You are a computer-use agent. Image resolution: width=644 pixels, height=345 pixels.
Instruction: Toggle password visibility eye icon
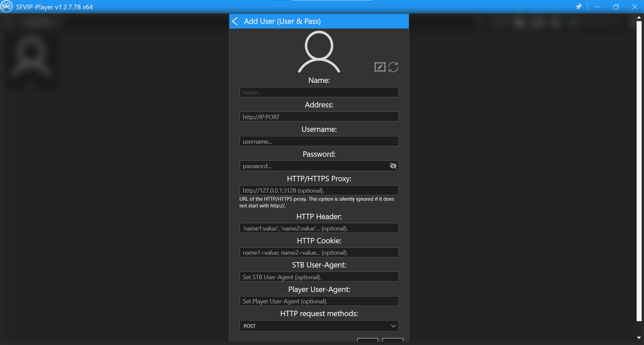pyautogui.click(x=393, y=166)
